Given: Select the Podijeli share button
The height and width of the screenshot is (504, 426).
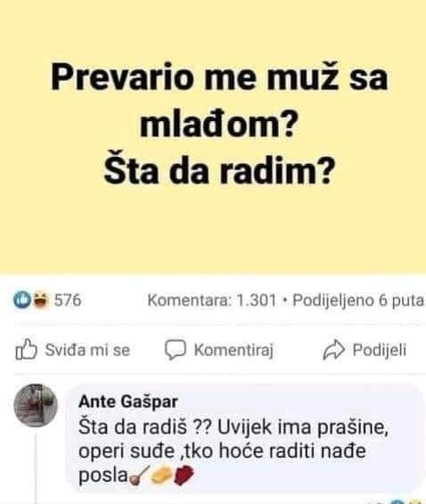Looking at the screenshot, I should pos(365,350).
